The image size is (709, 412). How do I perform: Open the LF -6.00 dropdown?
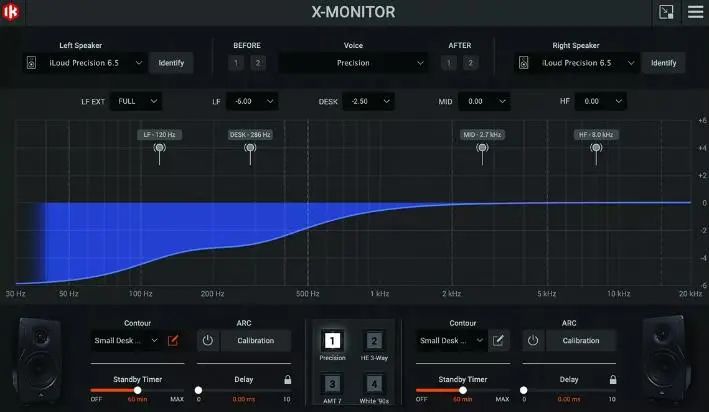pyautogui.click(x=252, y=101)
